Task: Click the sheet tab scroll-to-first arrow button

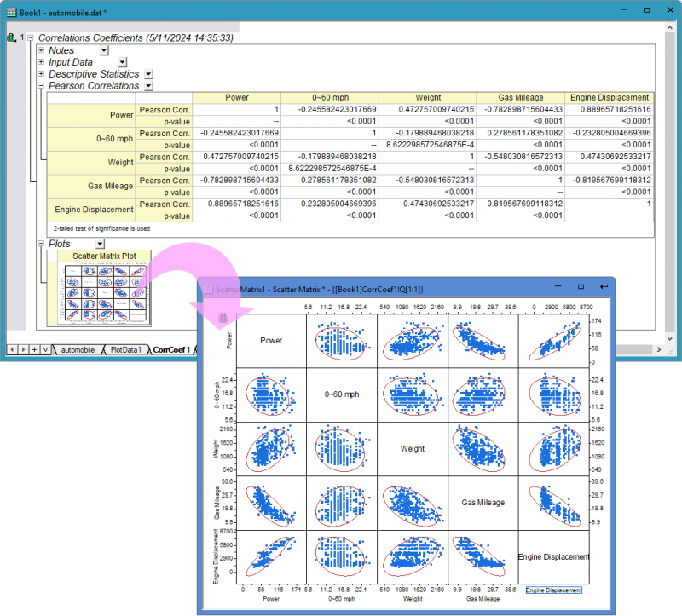Action: [x=12, y=349]
